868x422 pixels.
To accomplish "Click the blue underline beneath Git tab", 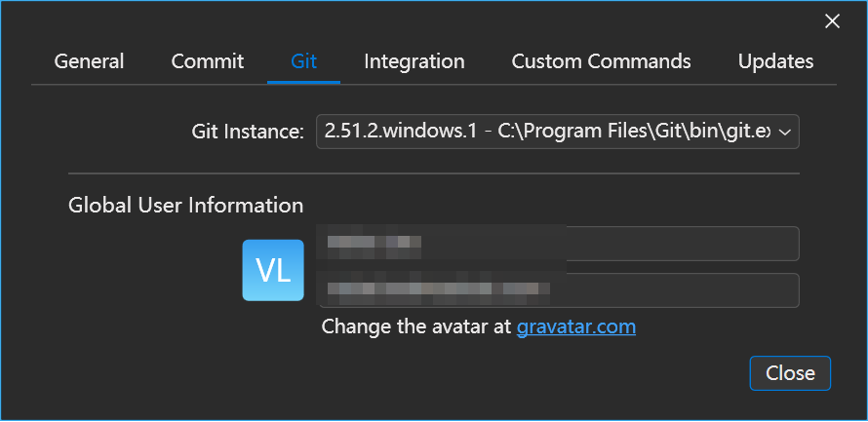I will tap(303, 83).
